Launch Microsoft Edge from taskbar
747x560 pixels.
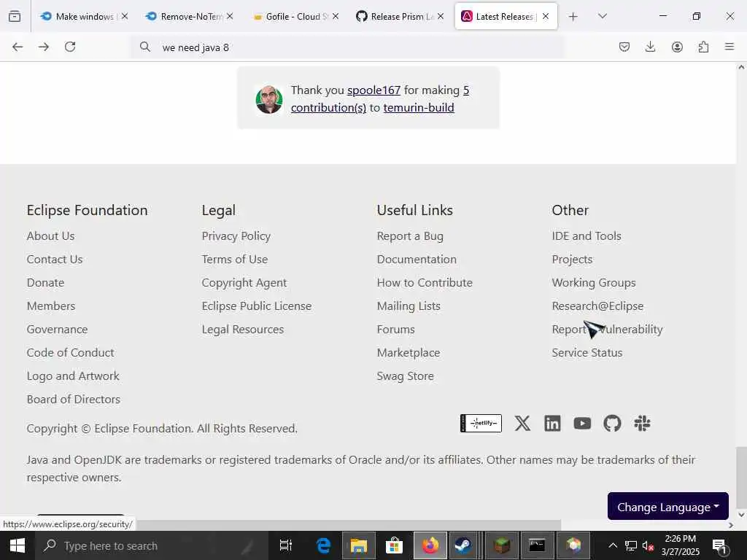pyautogui.click(x=323, y=545)
